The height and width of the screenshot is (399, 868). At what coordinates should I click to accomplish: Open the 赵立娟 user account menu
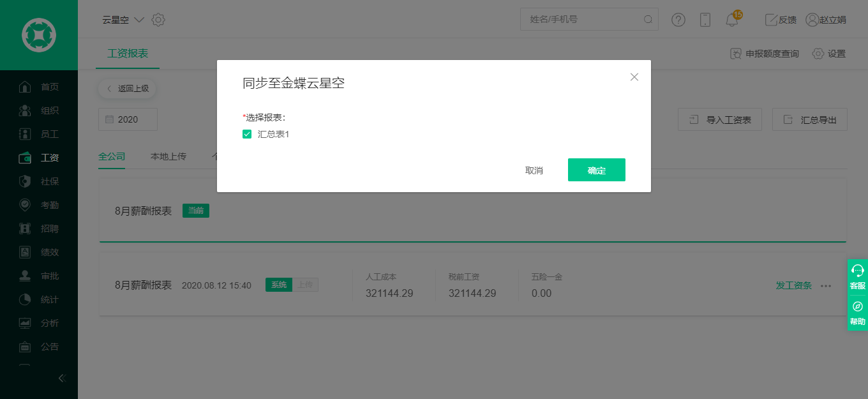tap(826, 20)
